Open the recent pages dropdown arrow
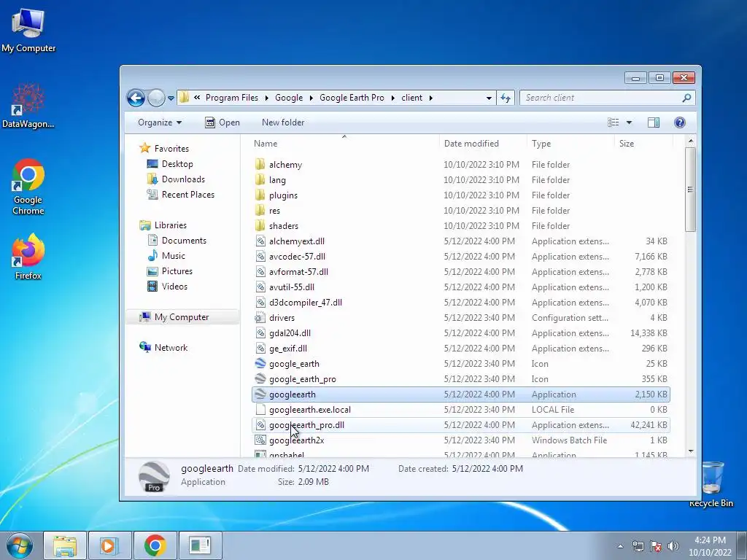 [171, 98]
